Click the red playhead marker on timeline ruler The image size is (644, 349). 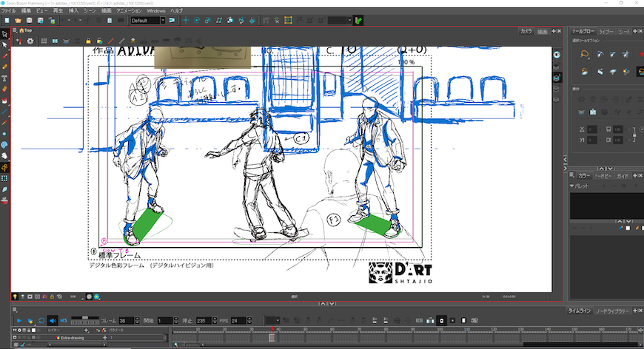point(272,329)
